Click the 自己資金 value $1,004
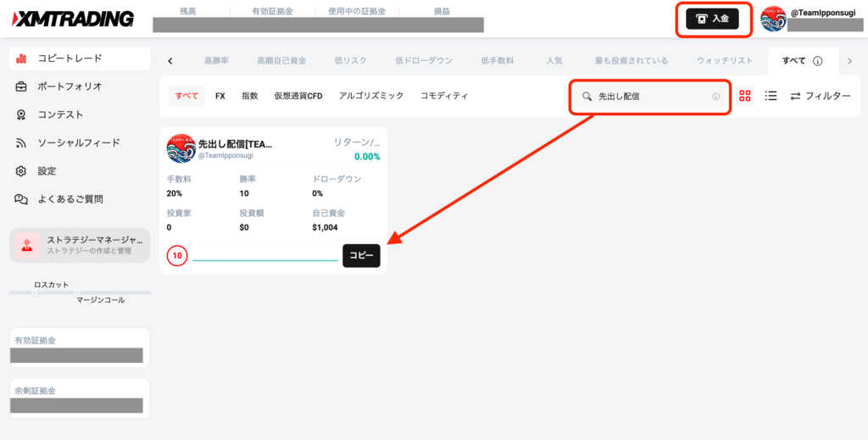 click(325, 227)
